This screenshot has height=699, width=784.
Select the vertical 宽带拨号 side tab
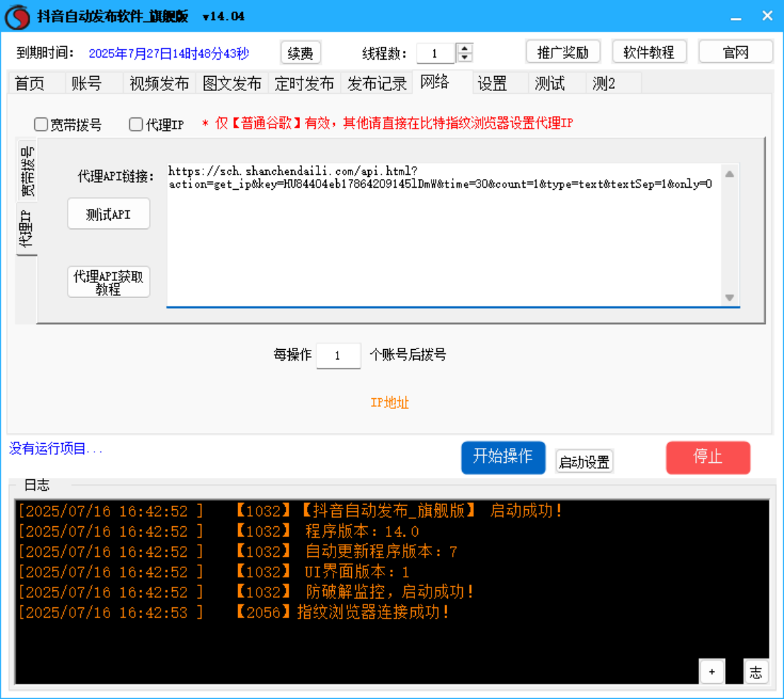point(27,171)
